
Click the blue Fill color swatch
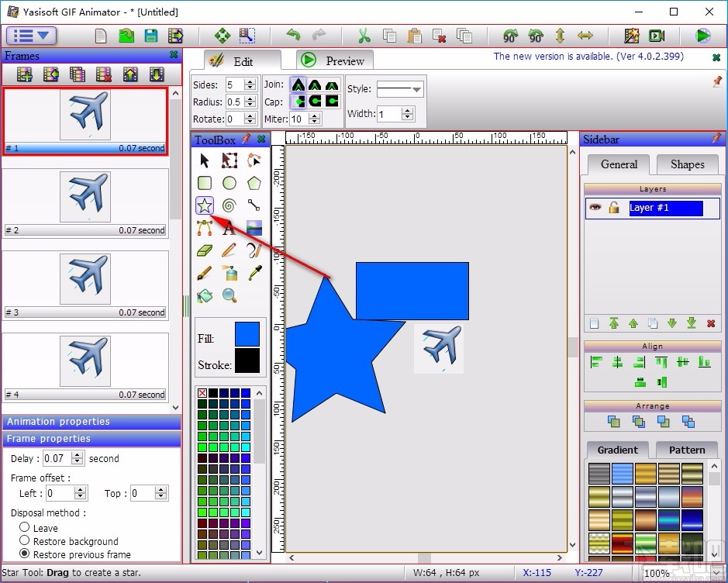[247, 334]
